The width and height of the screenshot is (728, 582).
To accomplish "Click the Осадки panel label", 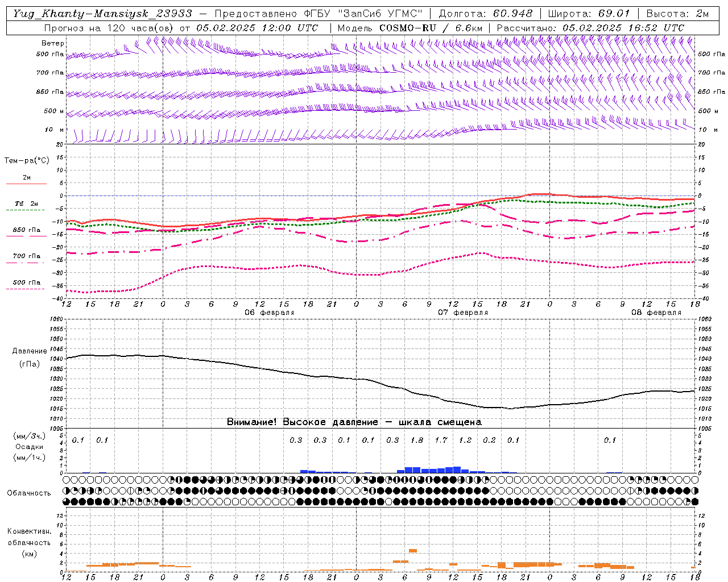I will point(30,447).
